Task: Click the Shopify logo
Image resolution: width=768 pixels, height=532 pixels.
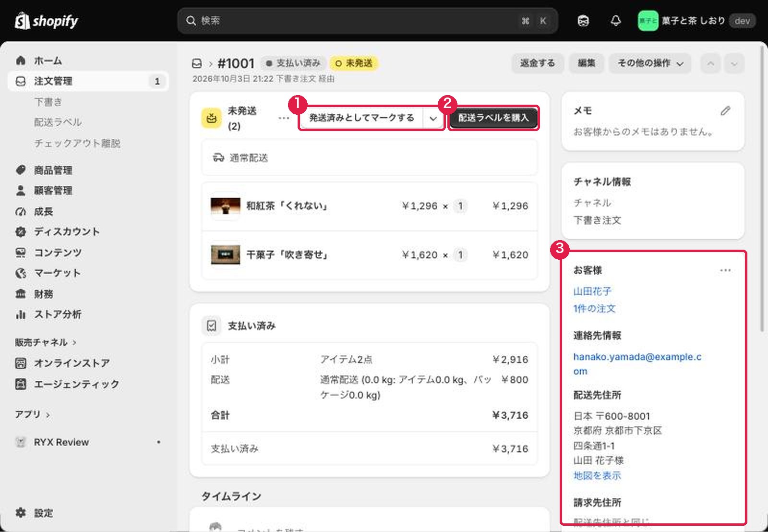Action: tap(46, 21)
